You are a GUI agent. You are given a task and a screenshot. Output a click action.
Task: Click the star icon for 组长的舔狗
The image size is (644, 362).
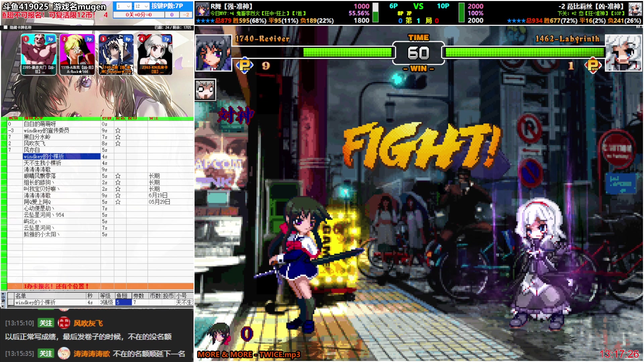pyautogui.click(x=118, y=182)
